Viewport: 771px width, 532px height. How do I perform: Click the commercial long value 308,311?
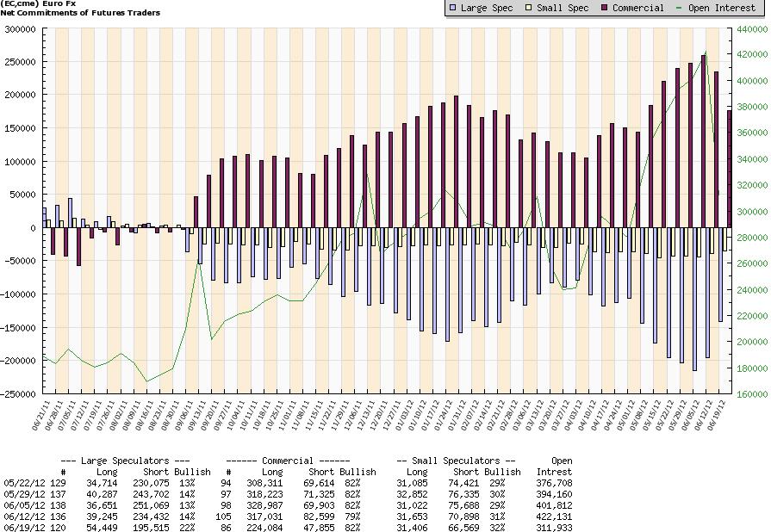click(x=265, y=483)
